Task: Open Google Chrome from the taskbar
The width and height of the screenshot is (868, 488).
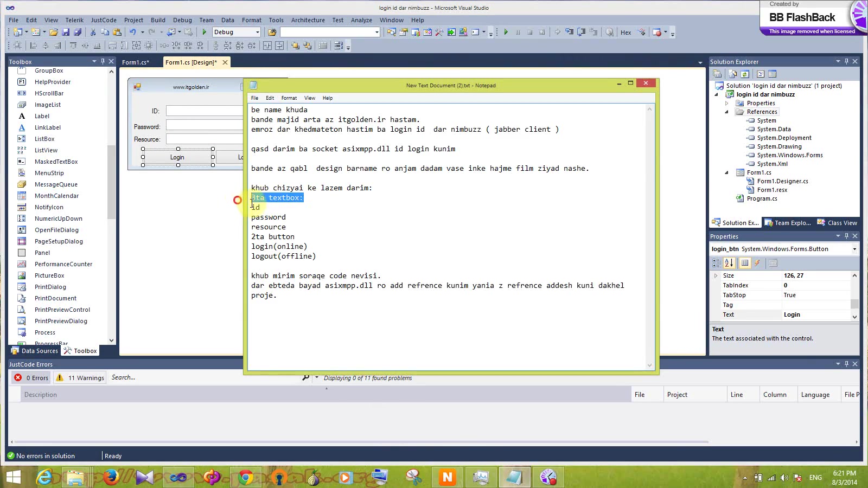Action: [x=245, y=477]
